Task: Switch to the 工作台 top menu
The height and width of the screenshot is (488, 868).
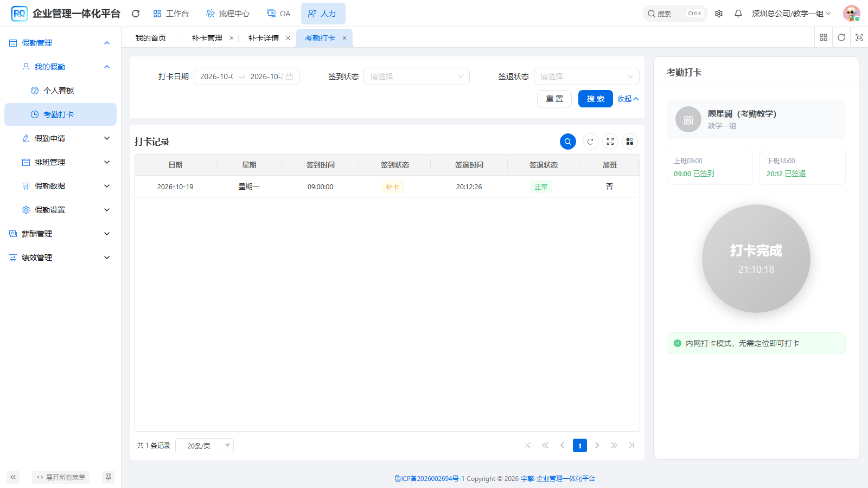Action: [171, 14]
